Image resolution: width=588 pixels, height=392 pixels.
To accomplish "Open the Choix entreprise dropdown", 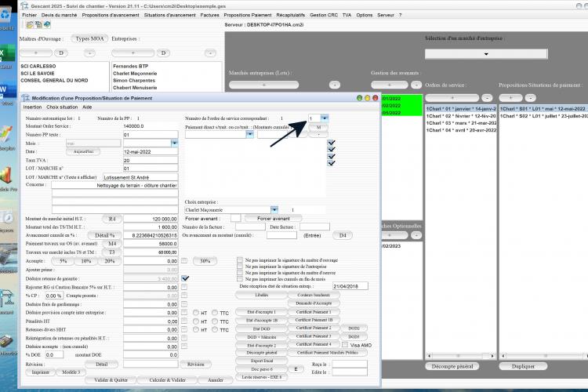I will (x=274, y=209).
